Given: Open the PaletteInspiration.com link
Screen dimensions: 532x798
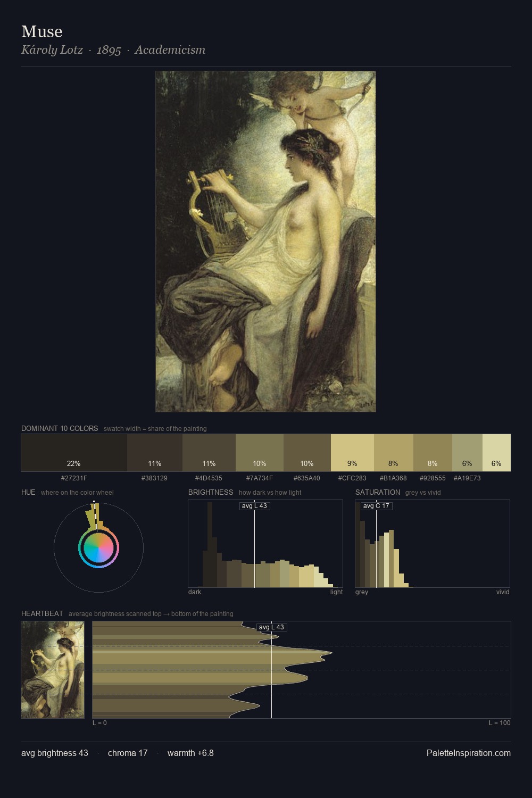Looking at the screenshot, I should (x=469, y=753).
